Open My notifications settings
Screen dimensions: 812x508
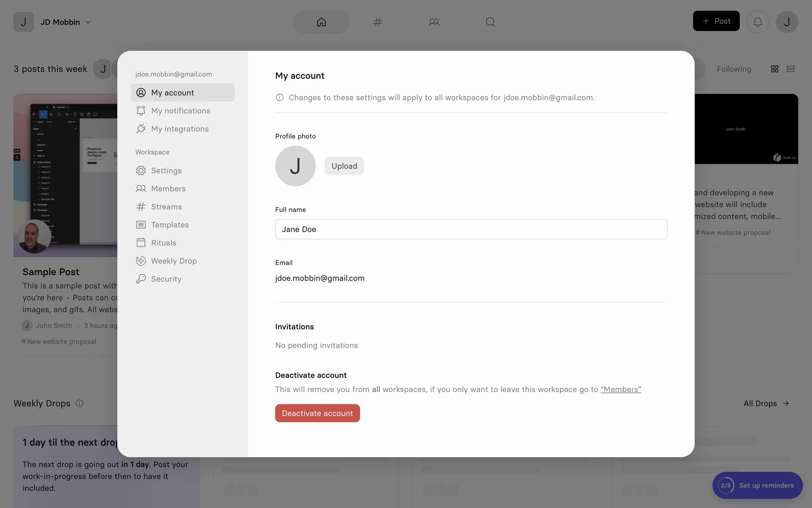coord(180,111)
